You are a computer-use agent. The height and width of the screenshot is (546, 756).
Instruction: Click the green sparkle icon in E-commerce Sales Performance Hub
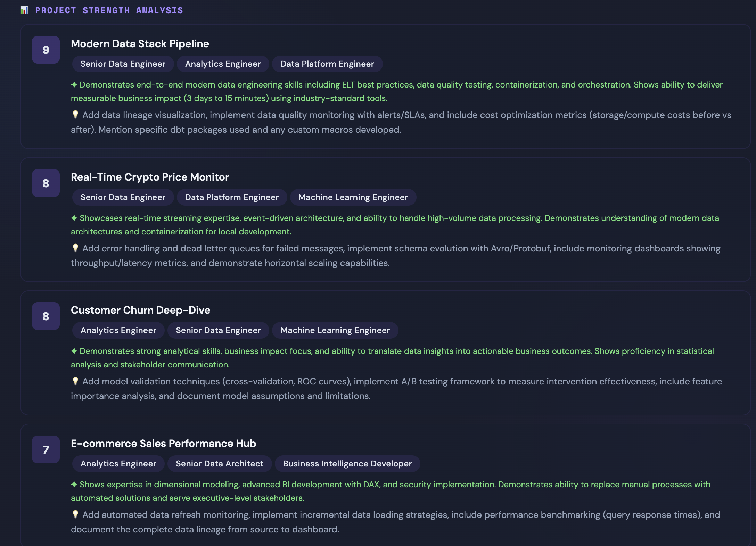click(74, 485)
